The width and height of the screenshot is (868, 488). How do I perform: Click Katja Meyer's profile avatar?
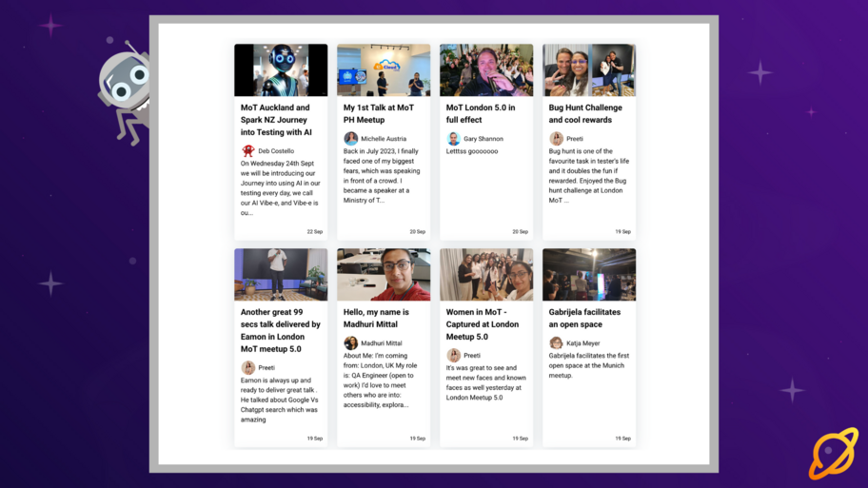[x=556, y=343]
